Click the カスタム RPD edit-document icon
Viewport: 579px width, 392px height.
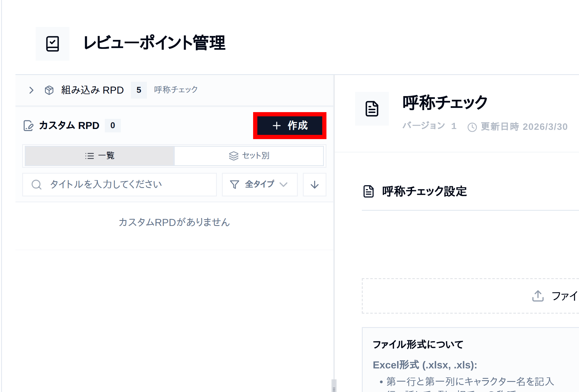click(28, 126)
